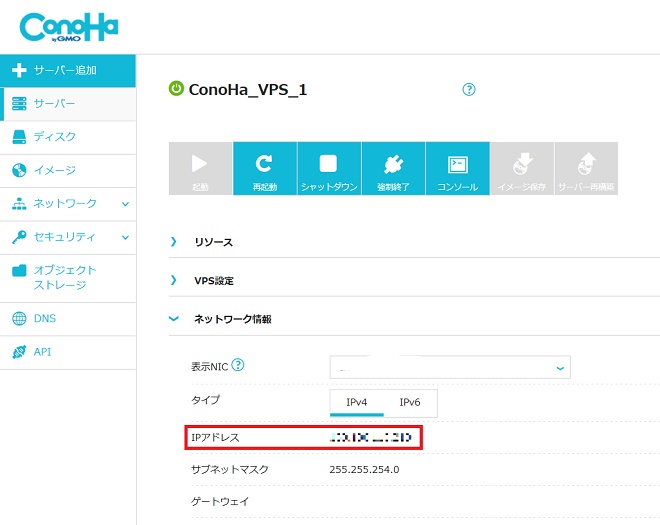Open ディスク in the sidebar
Screen dimensions: 660x525
click(68, 137)
